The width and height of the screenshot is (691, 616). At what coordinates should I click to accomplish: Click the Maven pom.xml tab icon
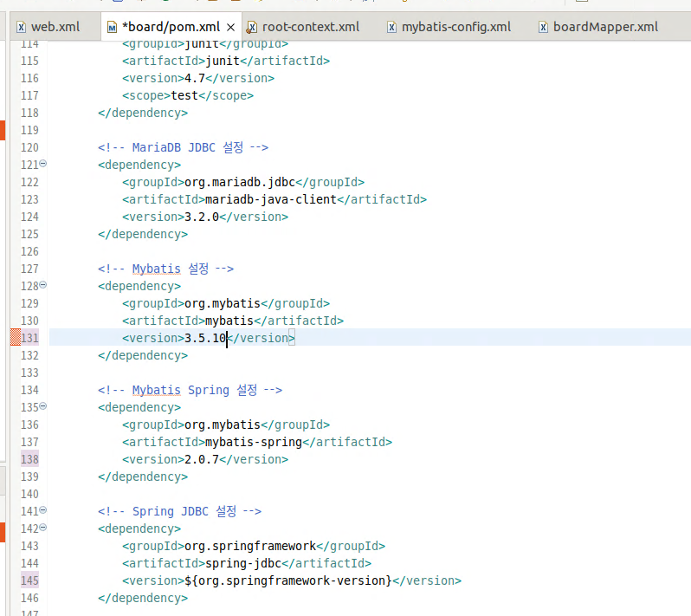pos(112,28)
